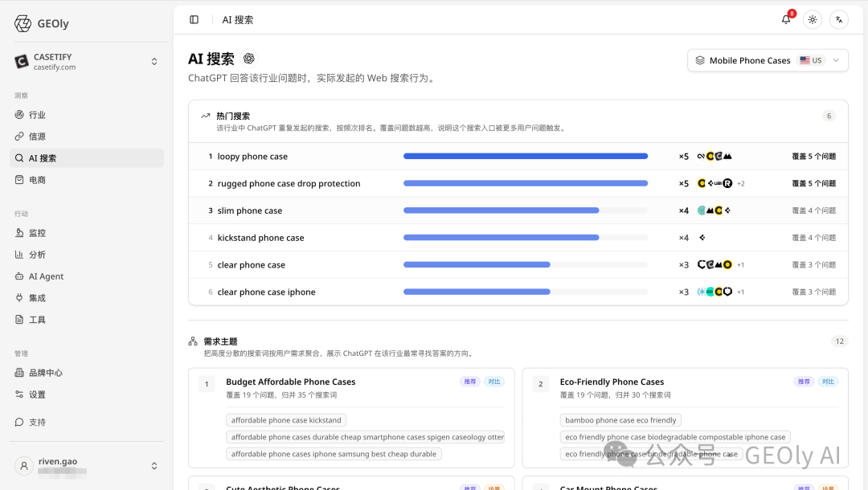Click 覆盖 4 个问题 in kickstand row
The image size is (868, 490).
(813, 238)
